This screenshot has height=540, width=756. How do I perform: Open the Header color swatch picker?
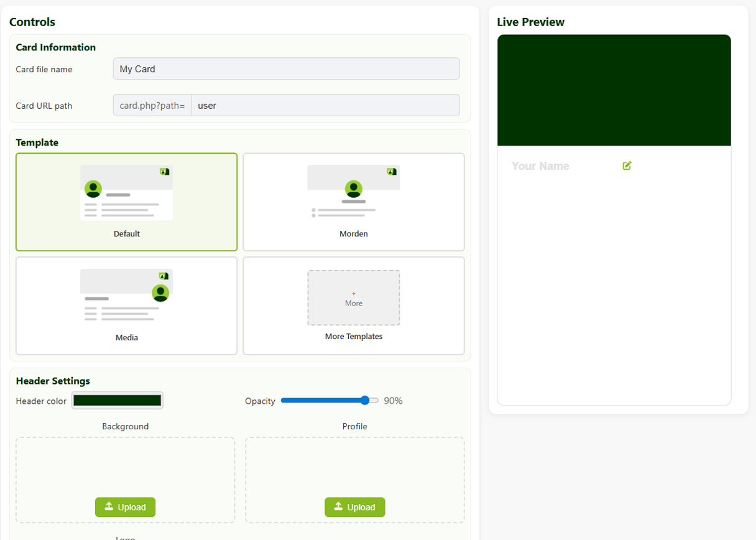(x=118, y=401)
